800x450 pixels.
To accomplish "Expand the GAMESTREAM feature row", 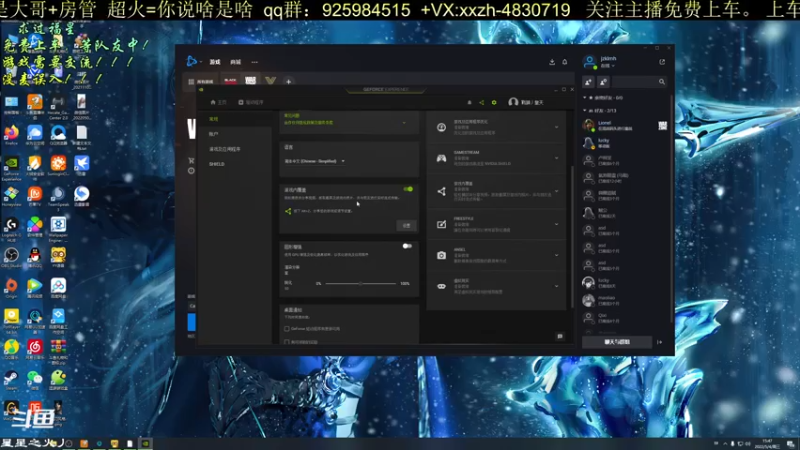I will (557, 158).
